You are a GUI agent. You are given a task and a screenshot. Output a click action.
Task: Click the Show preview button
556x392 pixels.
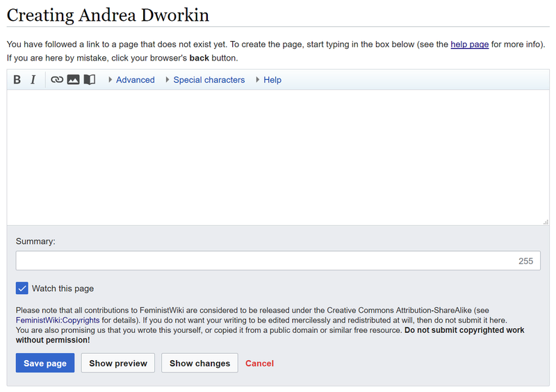[118, 363]
